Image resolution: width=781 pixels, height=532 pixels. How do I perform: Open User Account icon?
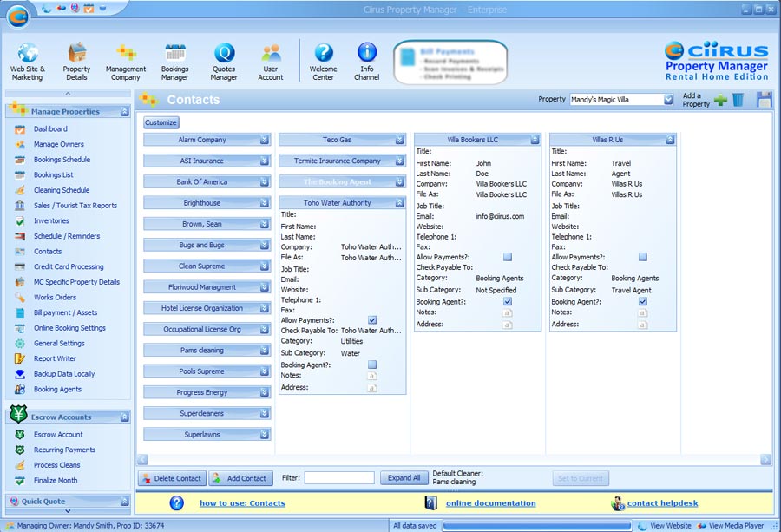tap(271, 53)
